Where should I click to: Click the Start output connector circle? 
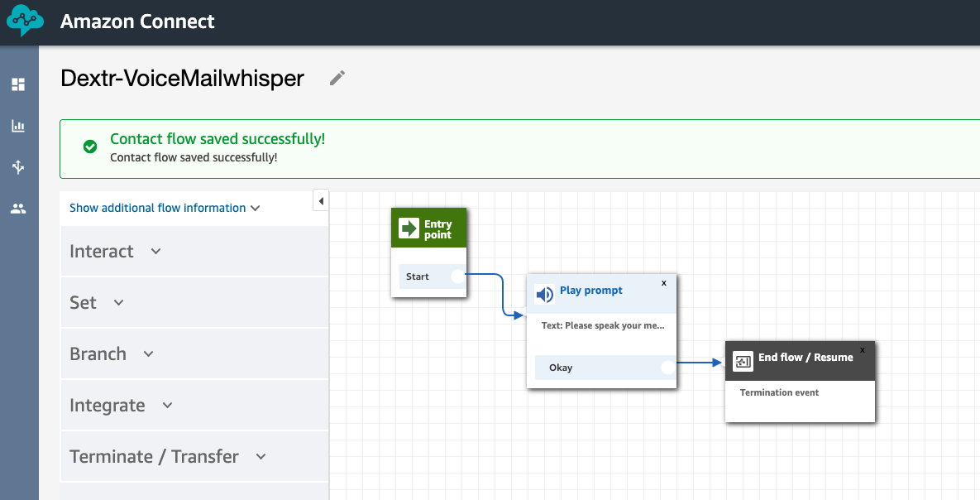pyautogui.click(x=458, y=276)
